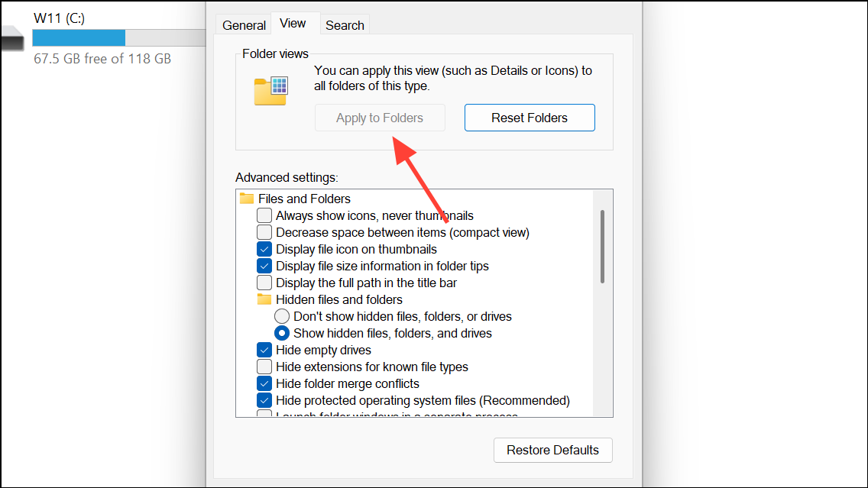Enable Hide extensions for known file types
Viewport: 868px width, 488px height.
264,367
